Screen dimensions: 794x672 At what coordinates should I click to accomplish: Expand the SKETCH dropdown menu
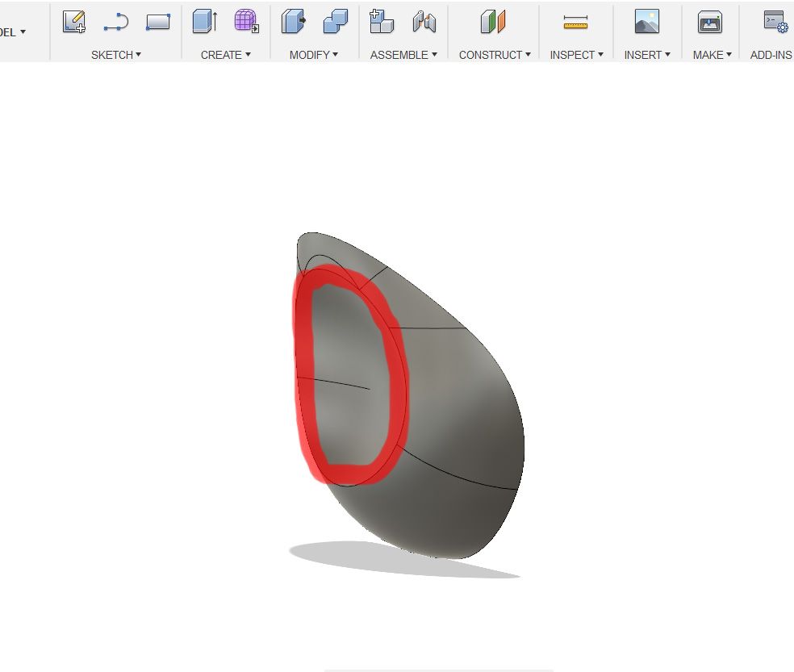(116, 55)
